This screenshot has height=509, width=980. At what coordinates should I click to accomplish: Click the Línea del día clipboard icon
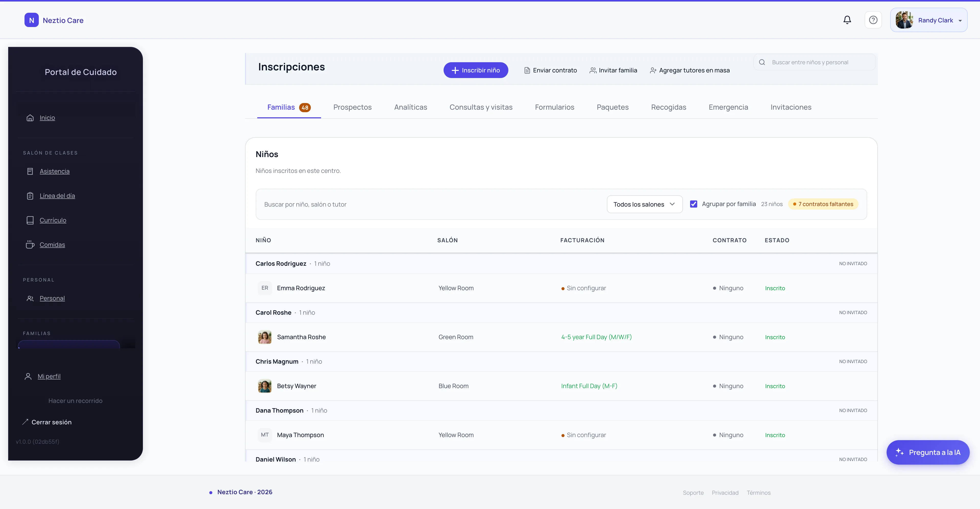click(30, 196)
